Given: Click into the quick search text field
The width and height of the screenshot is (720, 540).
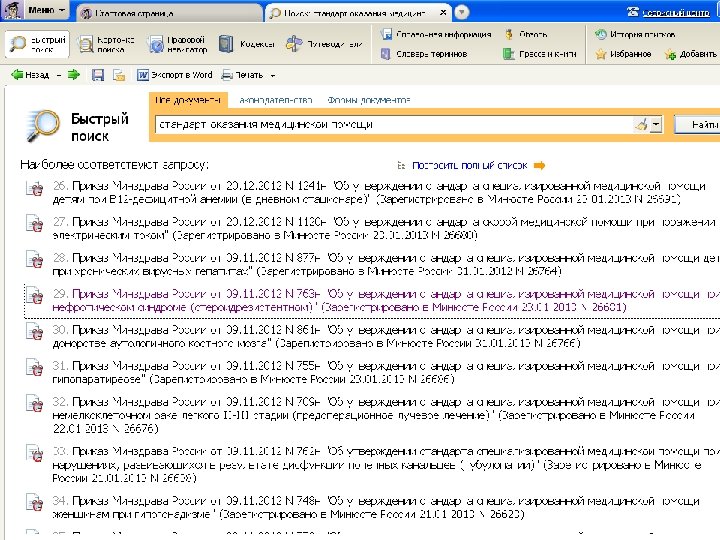Looking at the screenshot, I should tap(395, 124).
